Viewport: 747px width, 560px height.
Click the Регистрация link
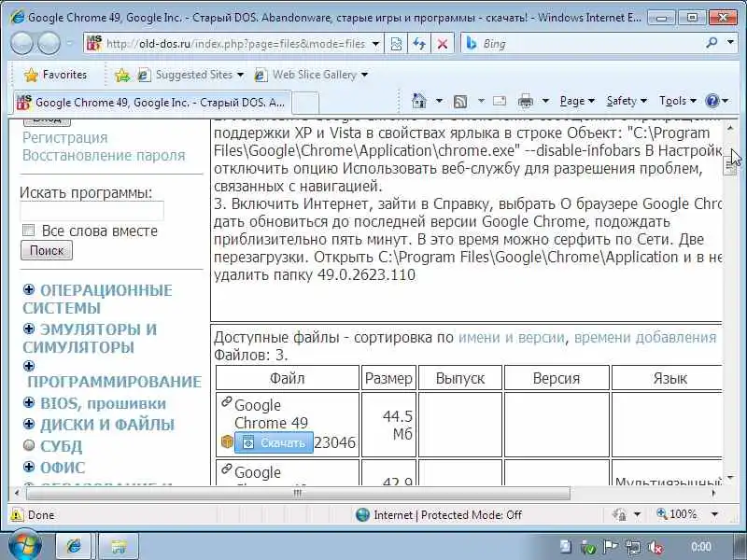65,137
